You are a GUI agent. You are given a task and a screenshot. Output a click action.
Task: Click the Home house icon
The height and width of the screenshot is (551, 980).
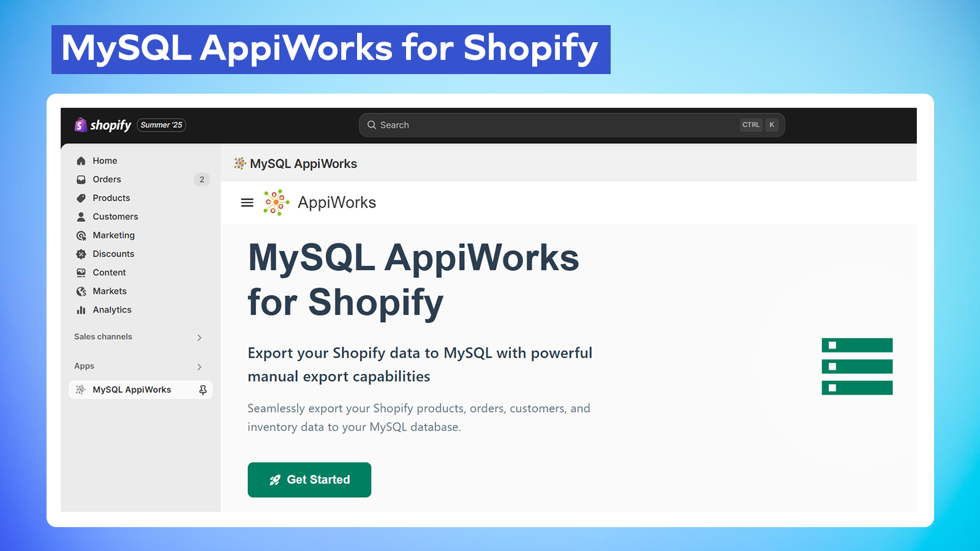coord(81,161)
